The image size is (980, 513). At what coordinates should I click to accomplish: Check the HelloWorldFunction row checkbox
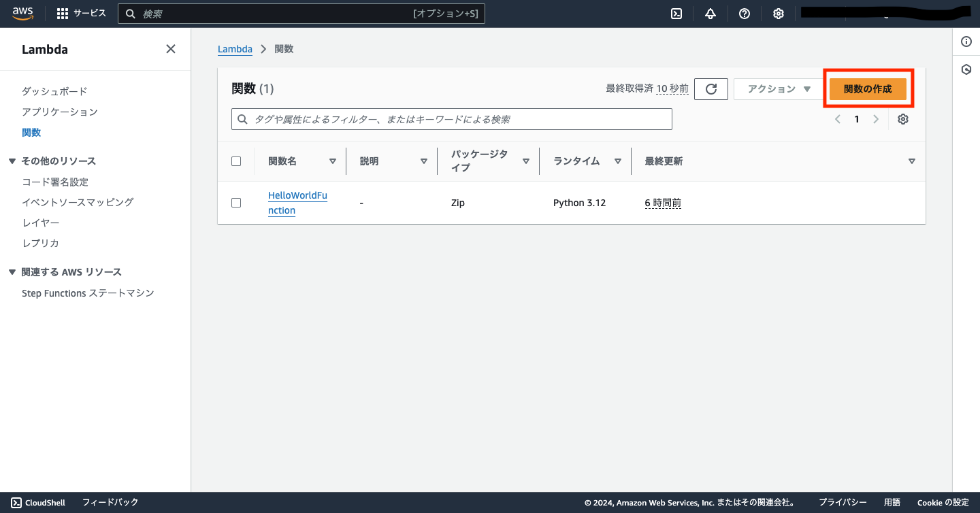click(236, 203)
